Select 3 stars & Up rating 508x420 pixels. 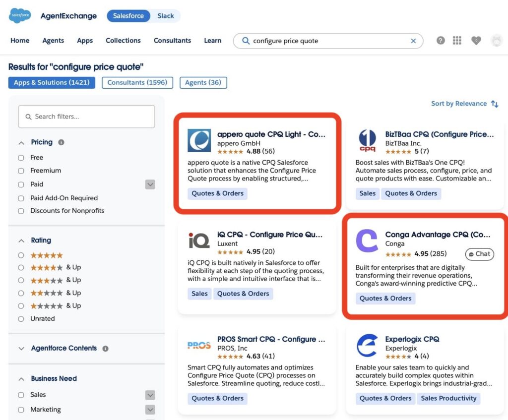[21, 280]
